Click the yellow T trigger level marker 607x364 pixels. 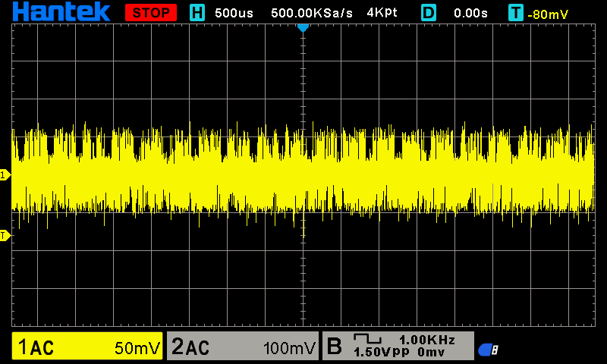(x=5, y=235)
